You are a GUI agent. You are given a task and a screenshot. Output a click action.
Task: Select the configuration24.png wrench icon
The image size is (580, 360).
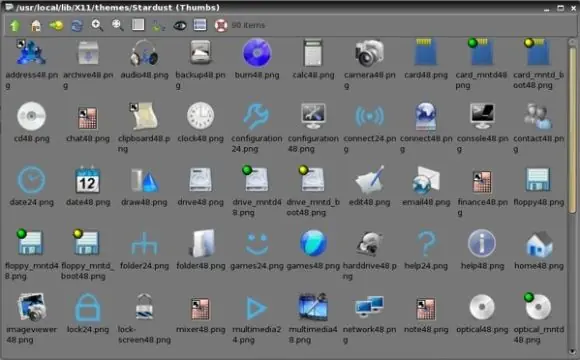click(256, 116)
